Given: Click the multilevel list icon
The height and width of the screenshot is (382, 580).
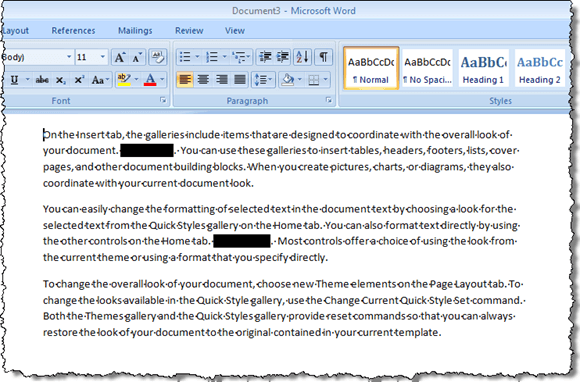Looking at the screenshot, I should (239, 57).
